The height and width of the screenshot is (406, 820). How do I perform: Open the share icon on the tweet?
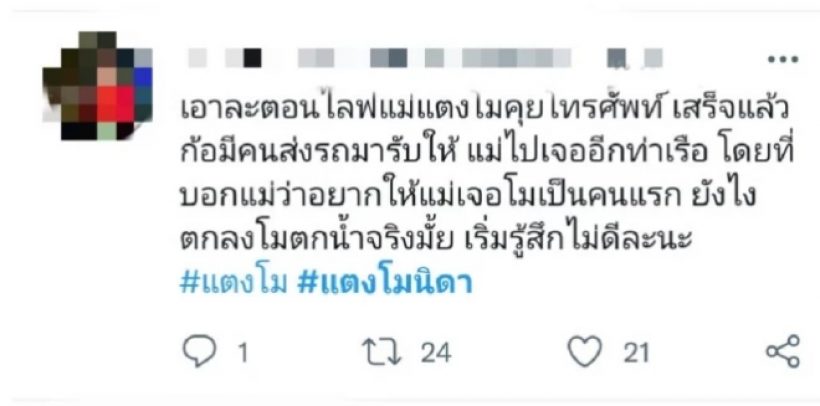coord(783,352)
